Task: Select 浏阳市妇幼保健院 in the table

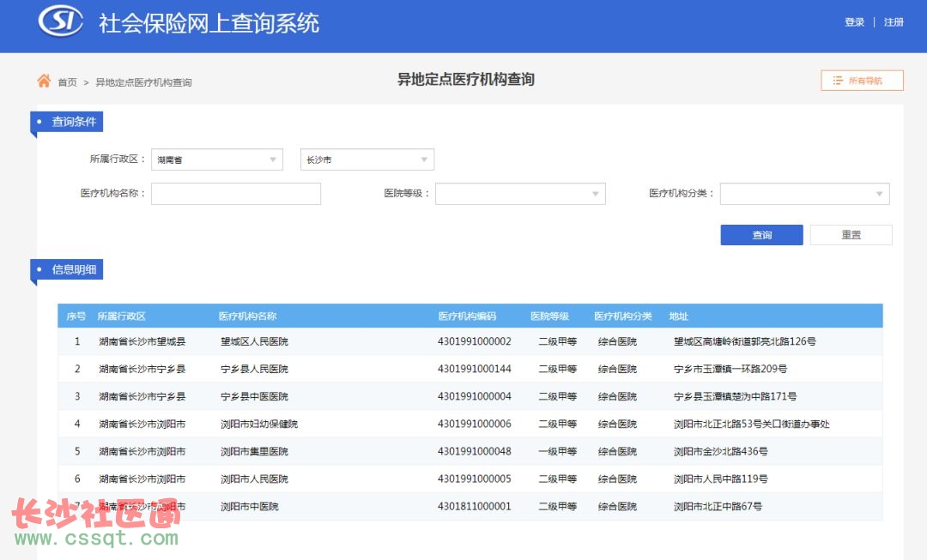Action: 259,425
